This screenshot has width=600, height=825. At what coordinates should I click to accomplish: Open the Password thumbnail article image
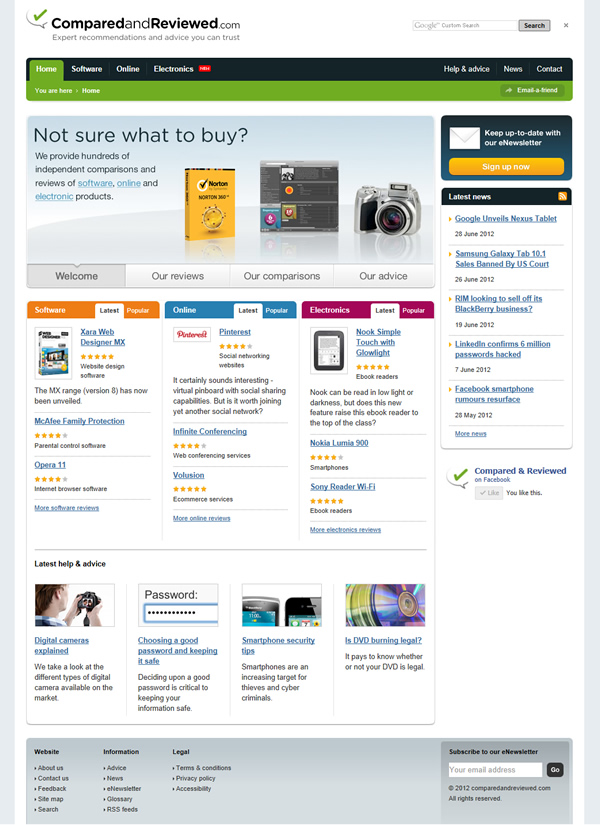(x=178, y=605)
